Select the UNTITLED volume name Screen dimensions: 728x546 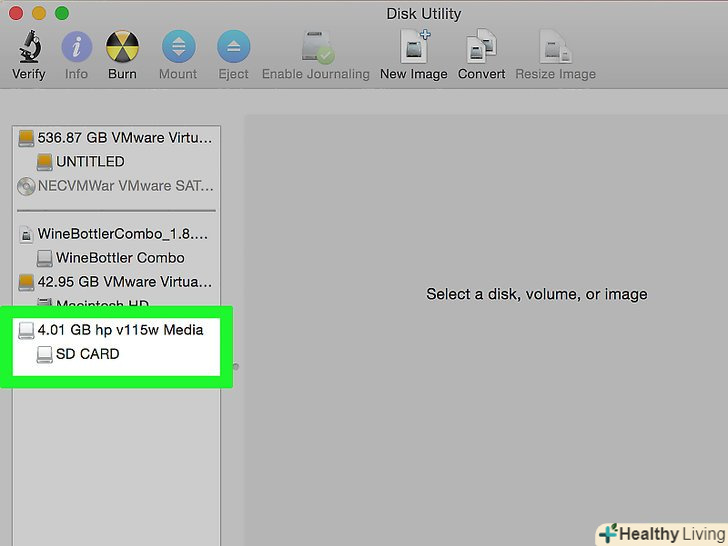coord(90,162)
